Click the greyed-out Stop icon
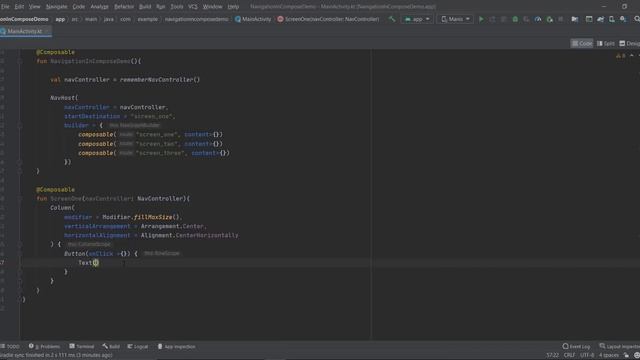 [561, 19]
